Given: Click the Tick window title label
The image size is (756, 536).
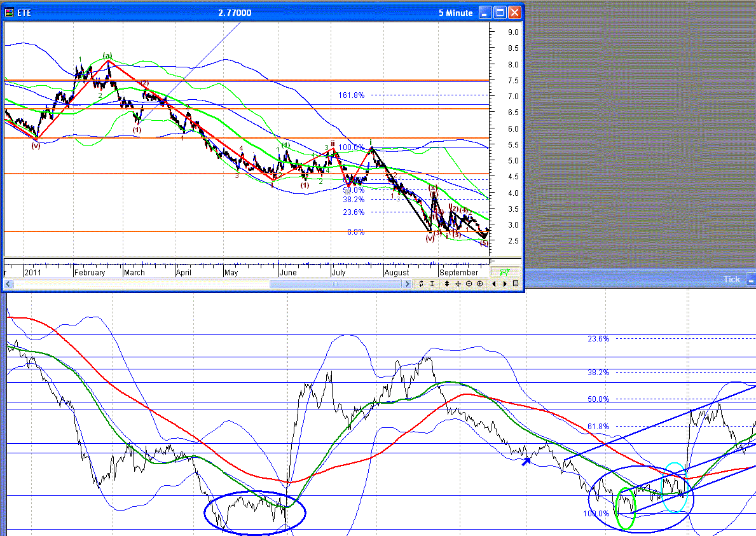Looking at the screenshot, I should click(x=731, y=279).
